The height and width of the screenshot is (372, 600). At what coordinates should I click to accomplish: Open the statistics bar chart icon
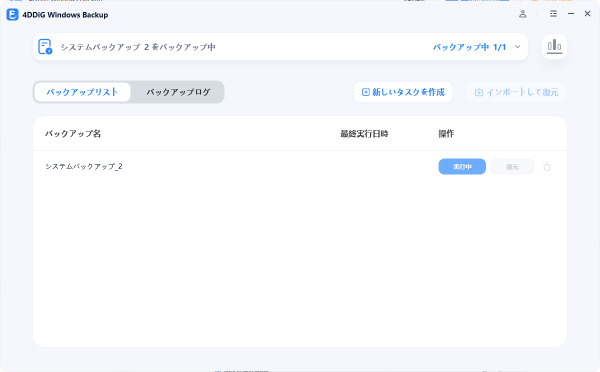[554, 47]
